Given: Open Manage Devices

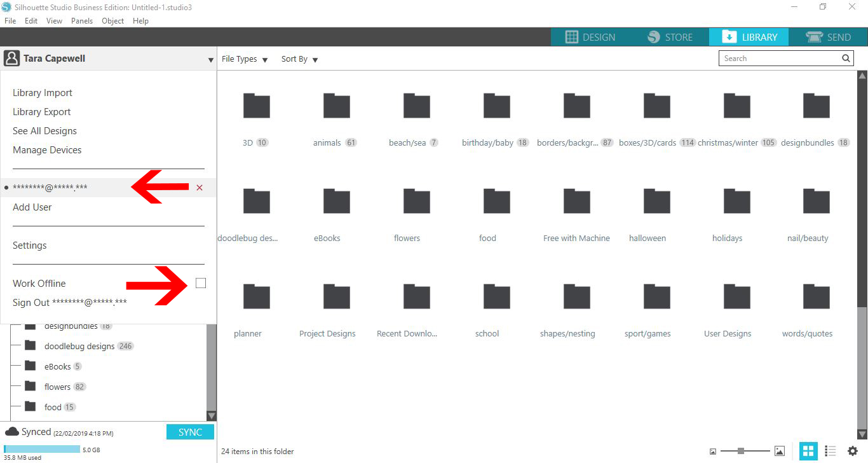Looking at the screenshot, I should (x=47, y=150).
